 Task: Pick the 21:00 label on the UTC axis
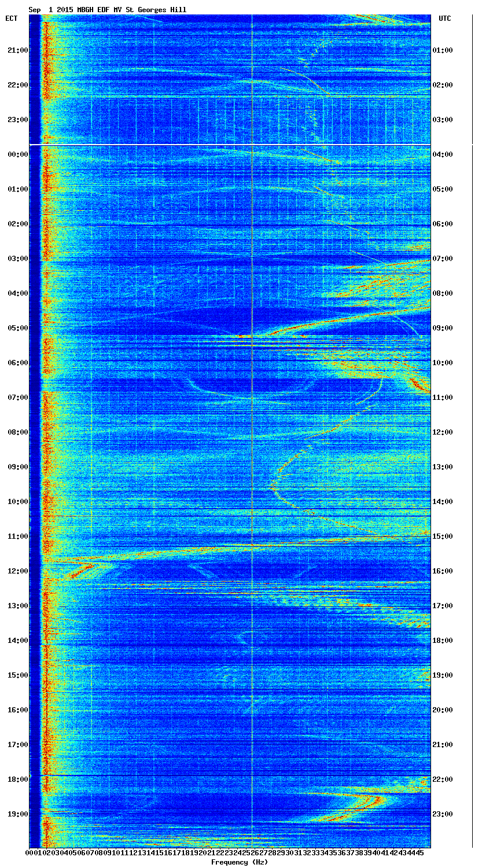[x=443, y=745]
